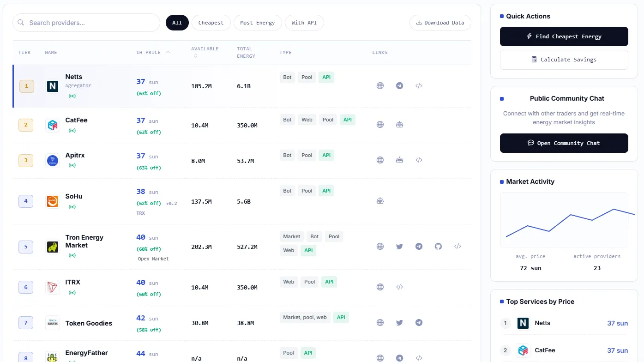Image resolution: width=644 pixels, height=362 pixels.
Task: Open Tron Energy Market Twitter icon
Action: (399, 247)
